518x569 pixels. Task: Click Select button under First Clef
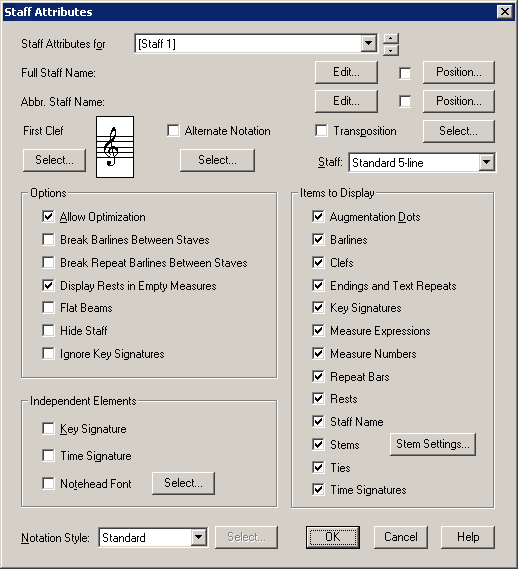54,160
